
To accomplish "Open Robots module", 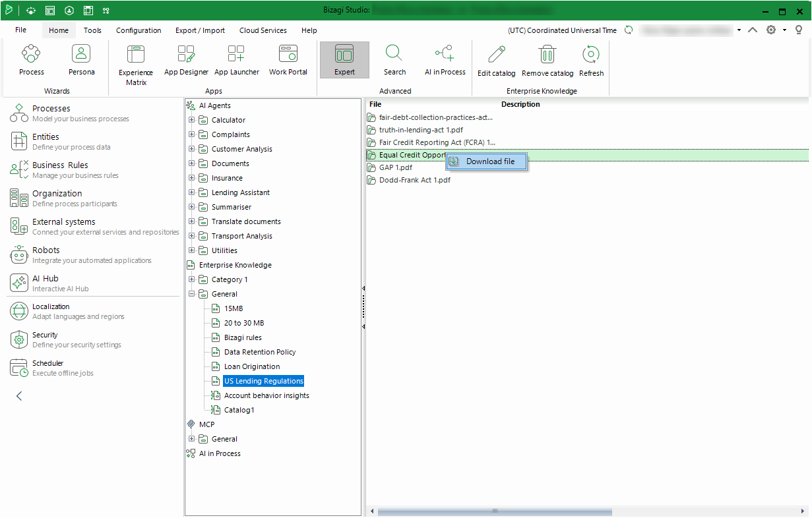I will pos(80,254).
